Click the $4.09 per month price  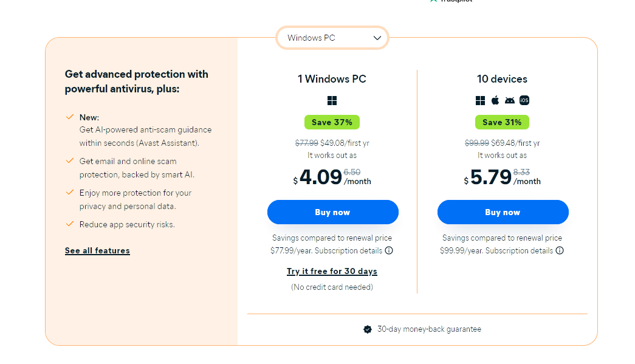pyautogui.click(x=320, y=177)
